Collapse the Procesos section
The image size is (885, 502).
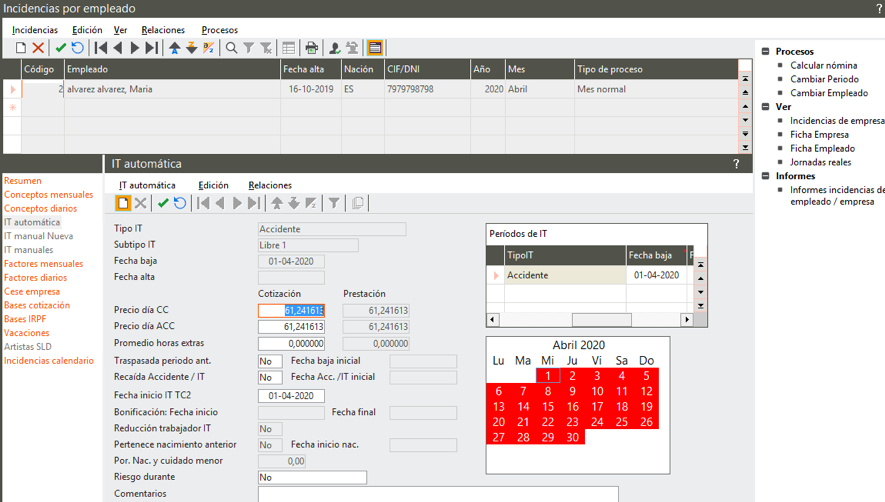coord(765,51)
